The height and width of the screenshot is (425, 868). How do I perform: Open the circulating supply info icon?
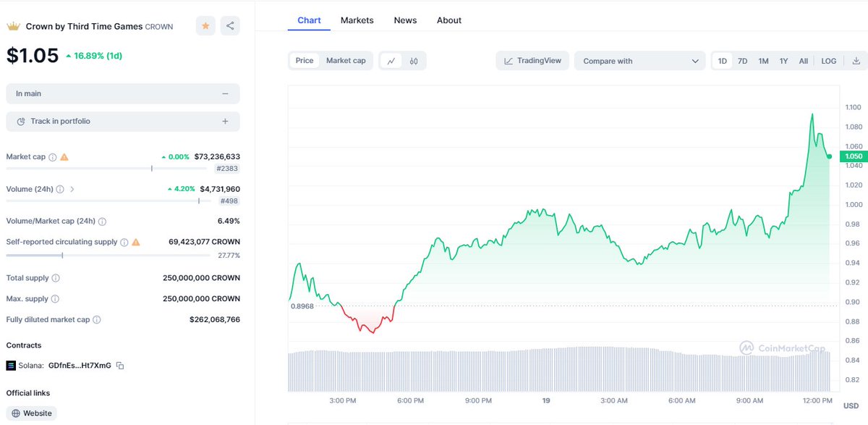(x=124, y=242)
